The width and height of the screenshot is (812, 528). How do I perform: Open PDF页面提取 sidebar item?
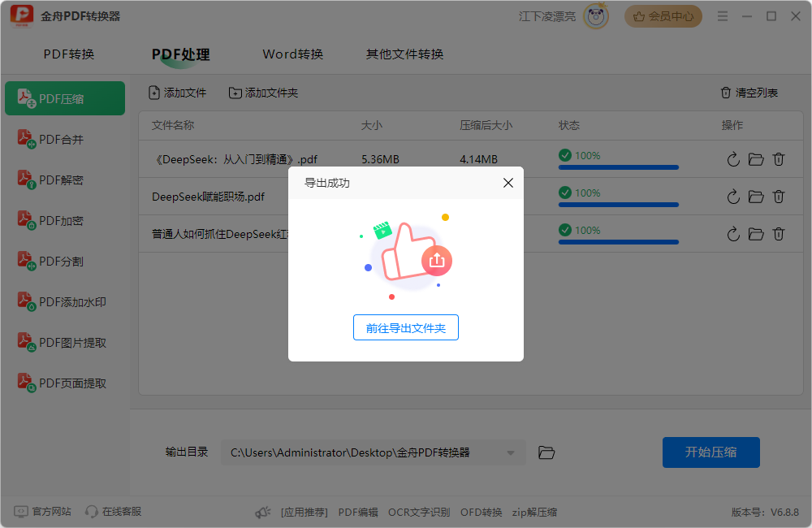tap(65, 383)
